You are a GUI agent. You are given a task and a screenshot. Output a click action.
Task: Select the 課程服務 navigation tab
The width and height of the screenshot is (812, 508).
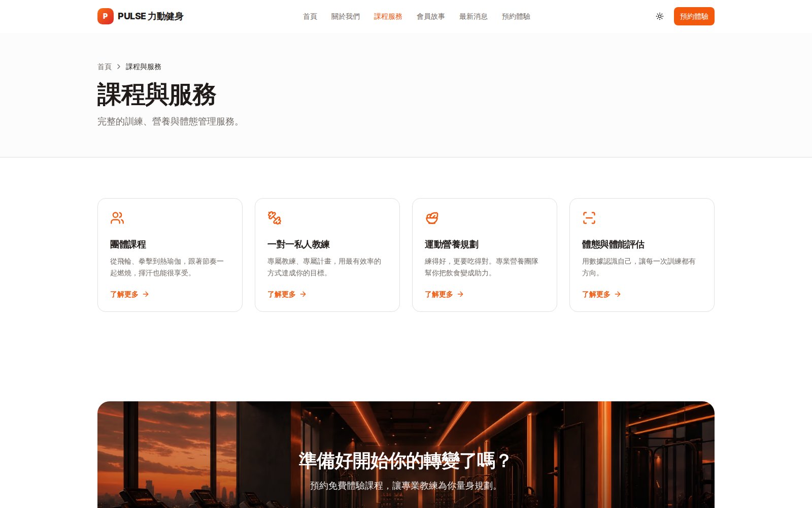[388, 16]
